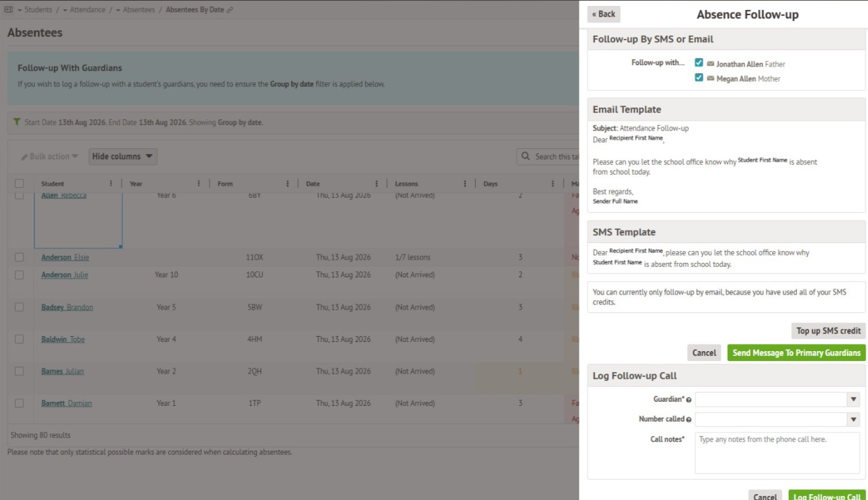The image size is (868, 500).
Task: Click the 1/7 lessons cell for Anderson Elsie
Action: click(x=413, y=257)
